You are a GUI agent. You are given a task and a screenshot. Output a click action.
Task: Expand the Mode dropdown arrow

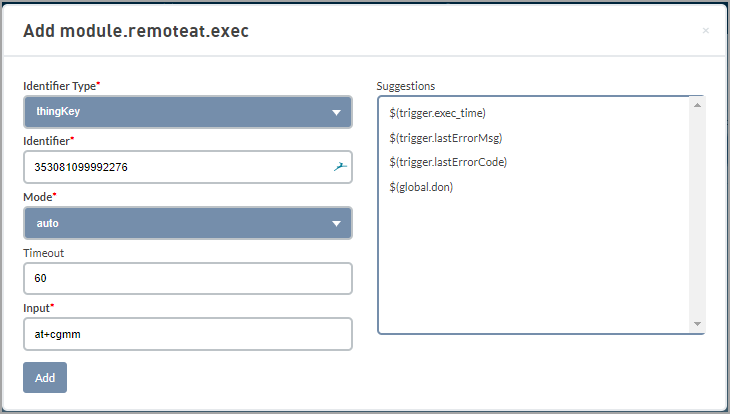pyautogui.click(x=336, y=224)
